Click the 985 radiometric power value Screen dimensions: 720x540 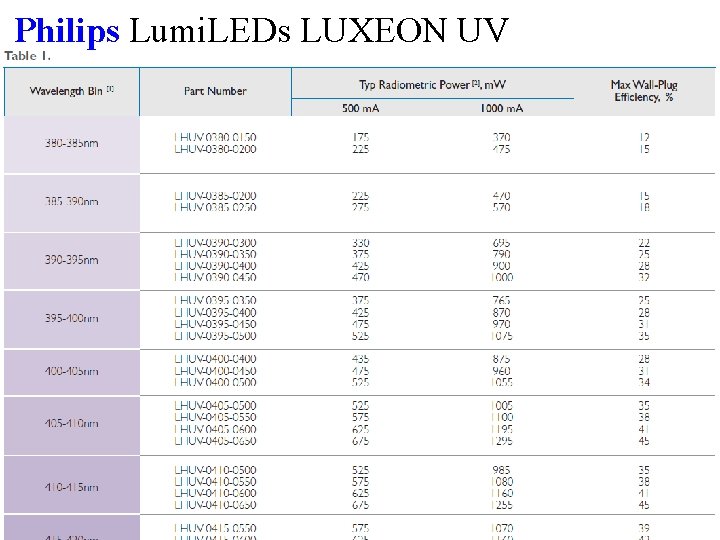tap(501, 470)
